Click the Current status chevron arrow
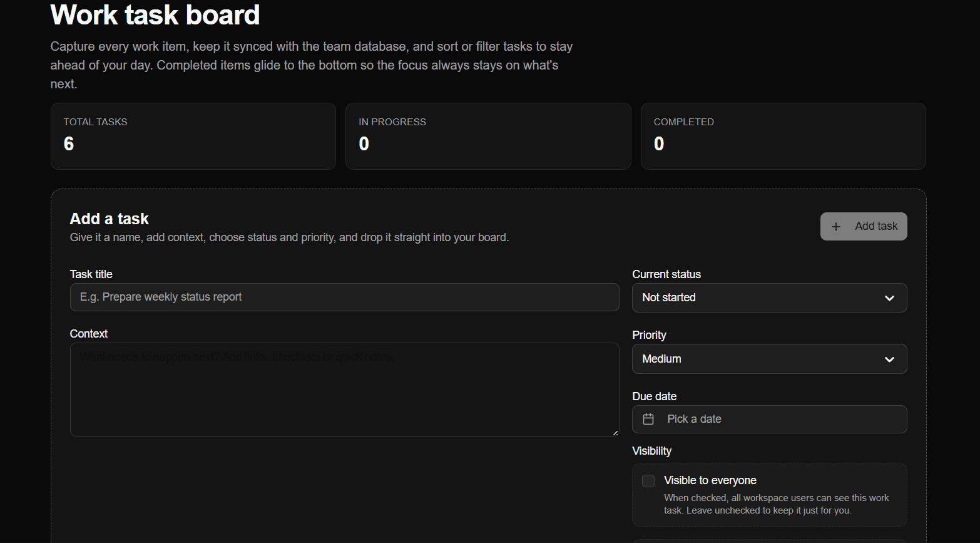 889,298
